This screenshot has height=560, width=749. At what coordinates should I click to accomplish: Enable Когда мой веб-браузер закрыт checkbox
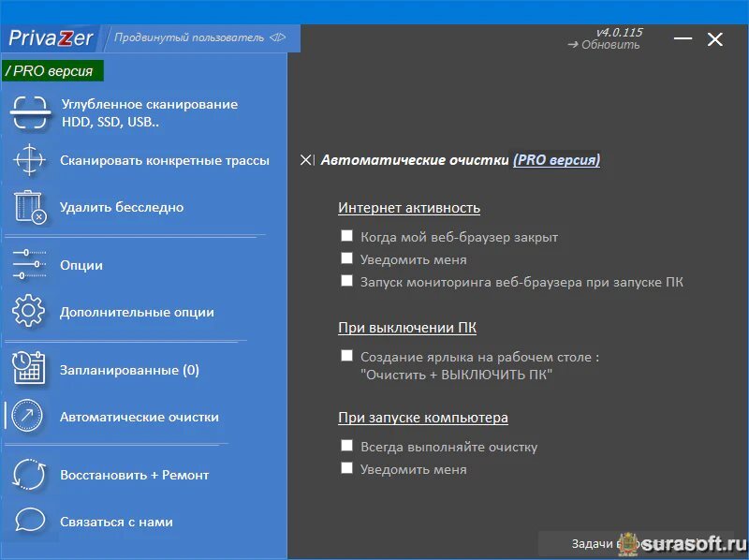pyautogui.click(x=346, y=236)
